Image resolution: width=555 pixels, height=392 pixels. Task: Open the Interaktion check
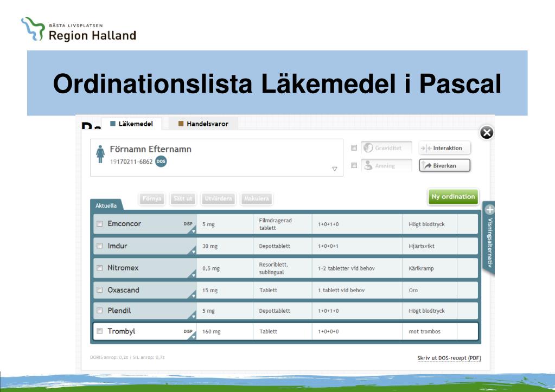[445, 148]
